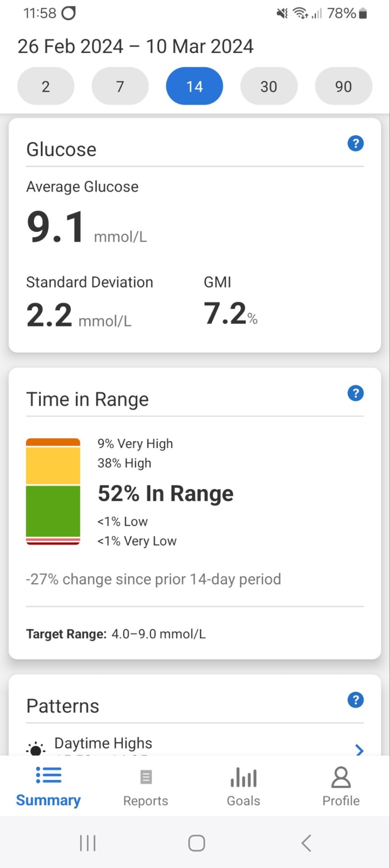Open the Glucose help question mark icon

point(356,144)
